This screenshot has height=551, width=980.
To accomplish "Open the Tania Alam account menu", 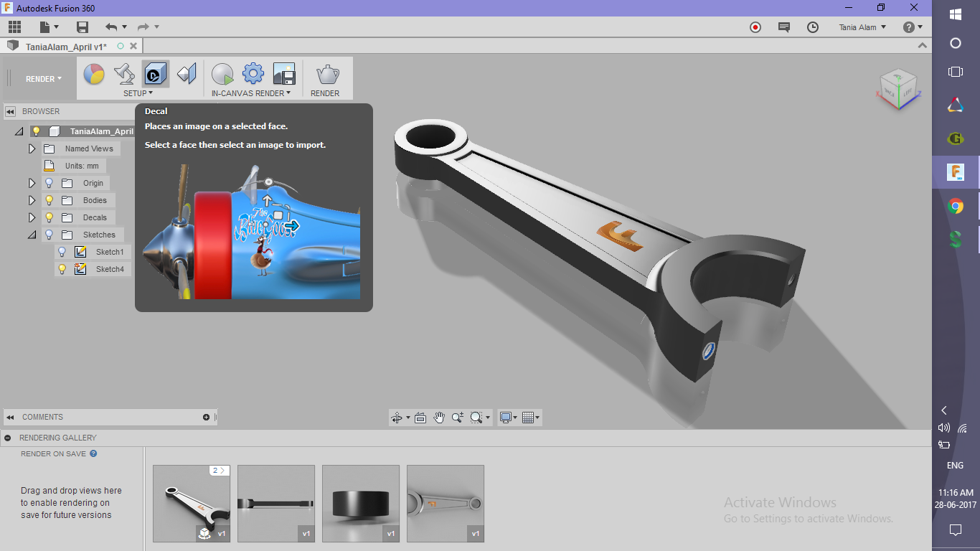I will 862,27.
